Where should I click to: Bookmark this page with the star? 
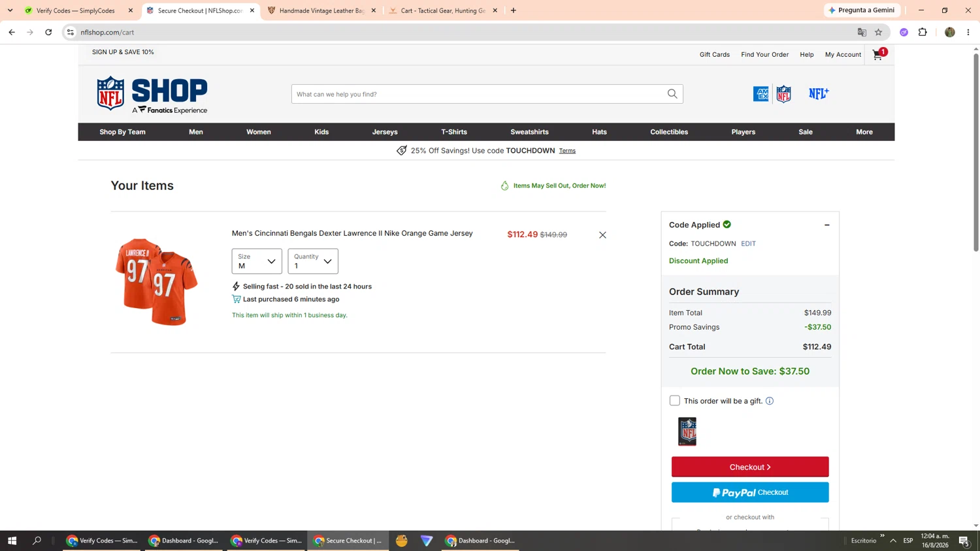click(879, 32)
